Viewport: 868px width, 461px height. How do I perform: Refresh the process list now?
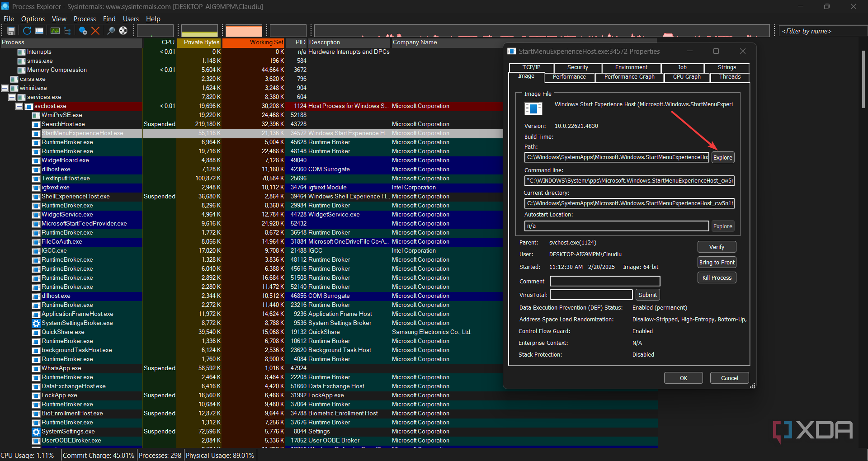pos(27,31)
